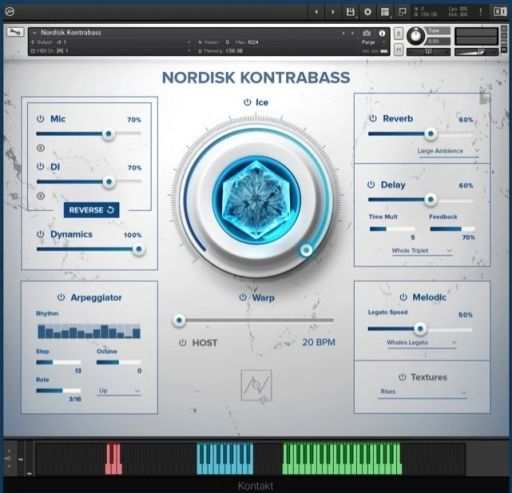Screen dimensions: 512x493
Task: Click the REVERSE button
Action: pos(91,210)
